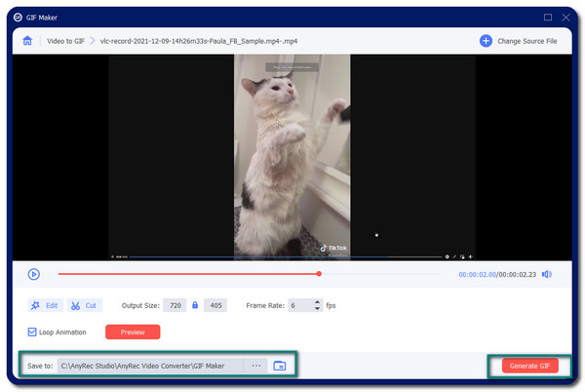Click the cat video preview frame
Screen dimensions: 585x392
coord(292,157)
